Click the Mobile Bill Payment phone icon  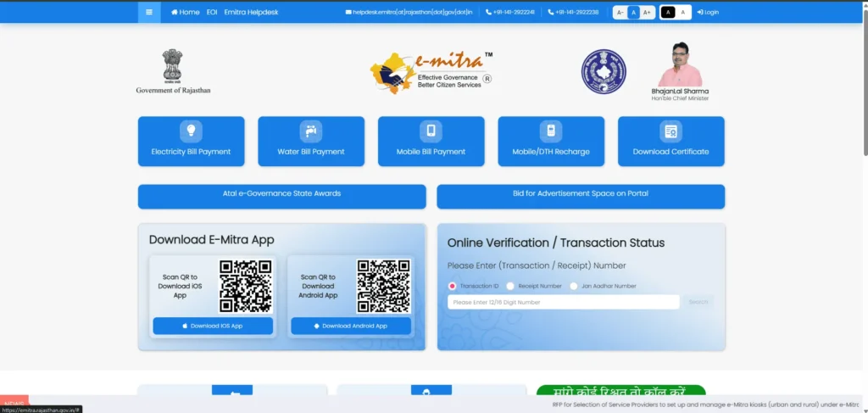coord(431,131)
